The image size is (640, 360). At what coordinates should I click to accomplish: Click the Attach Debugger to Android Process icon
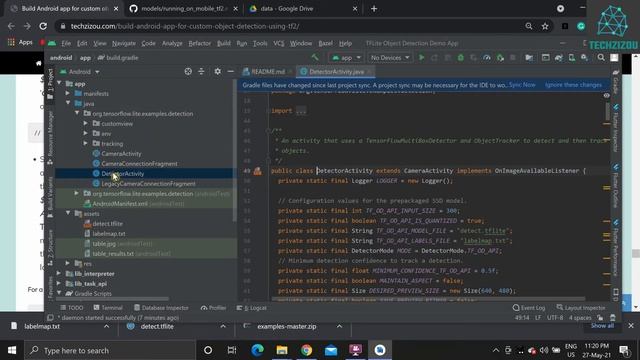coord(500,58)
